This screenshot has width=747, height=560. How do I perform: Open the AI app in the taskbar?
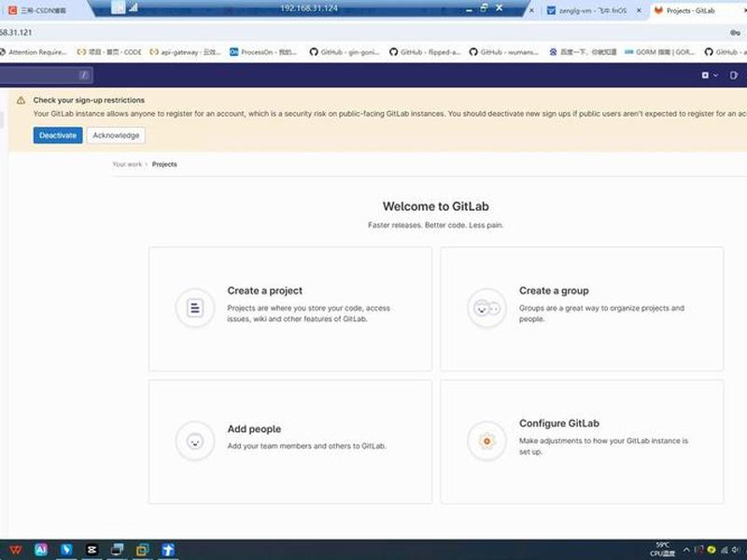pos(41,550)
